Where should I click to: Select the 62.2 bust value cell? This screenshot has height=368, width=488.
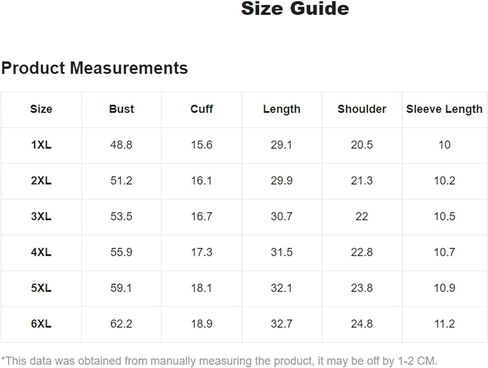tap(121, 324)
